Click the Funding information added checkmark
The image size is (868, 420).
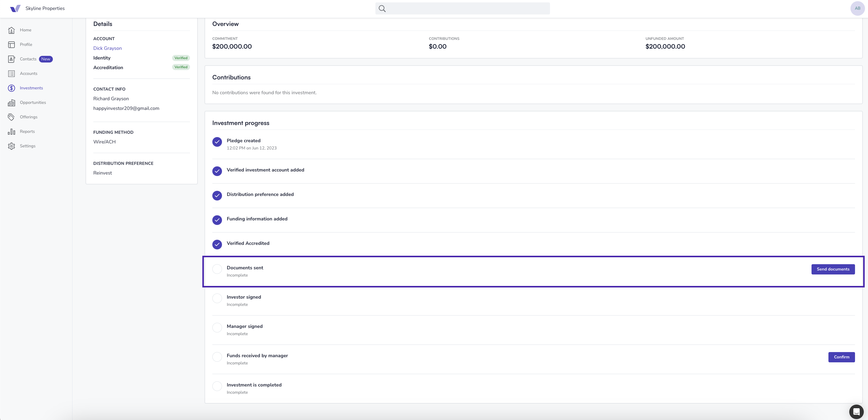(x=217, y=220)
